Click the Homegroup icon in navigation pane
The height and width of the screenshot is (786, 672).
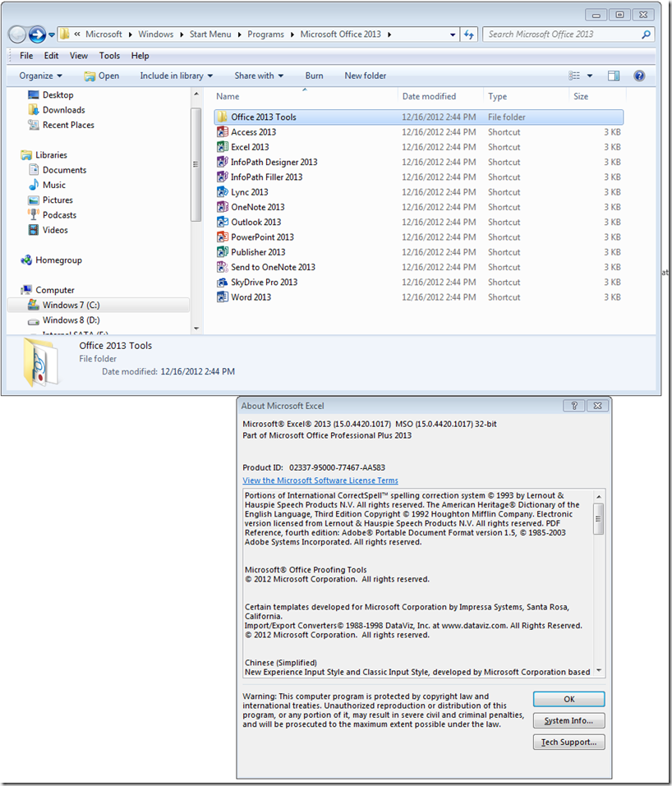point(26,260)
